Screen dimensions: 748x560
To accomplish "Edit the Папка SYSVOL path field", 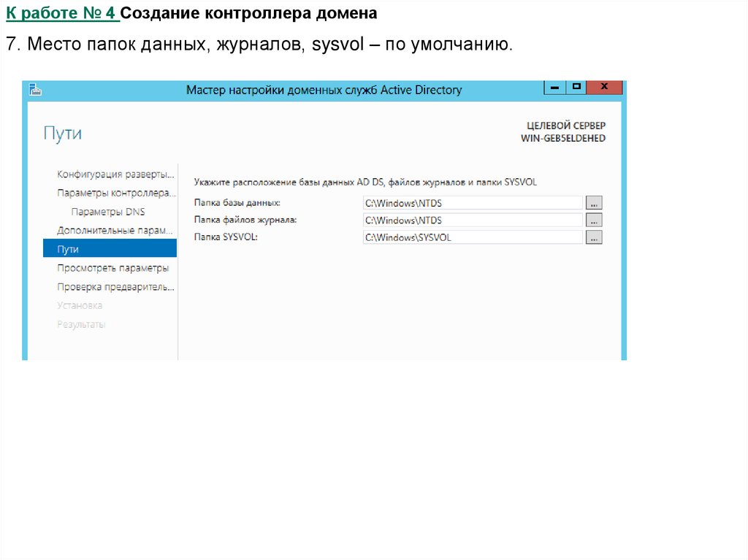I will click(x=473, y=237).
